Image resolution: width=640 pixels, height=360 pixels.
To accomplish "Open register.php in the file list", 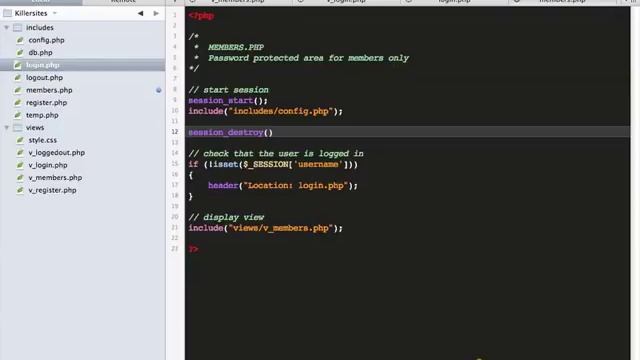I will [46, 103].
